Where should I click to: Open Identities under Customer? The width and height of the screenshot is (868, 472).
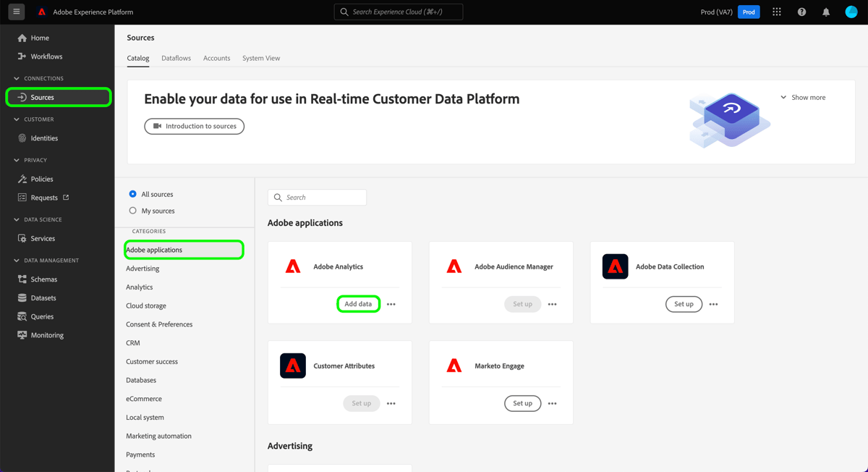pos(43,138)
